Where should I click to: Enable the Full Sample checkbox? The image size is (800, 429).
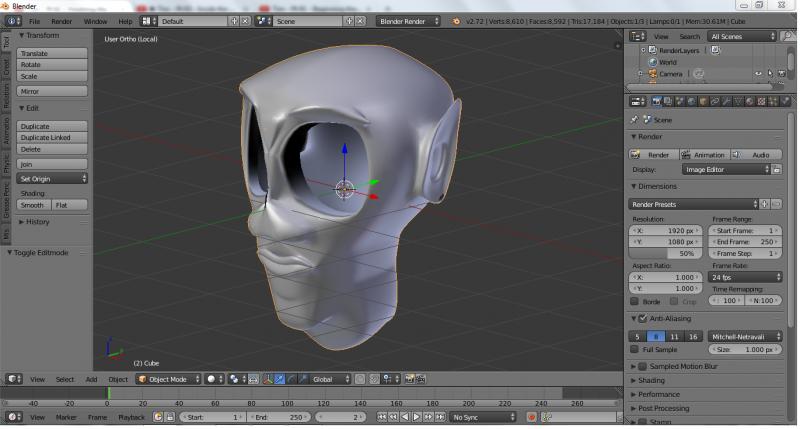[x=634, y=349]
